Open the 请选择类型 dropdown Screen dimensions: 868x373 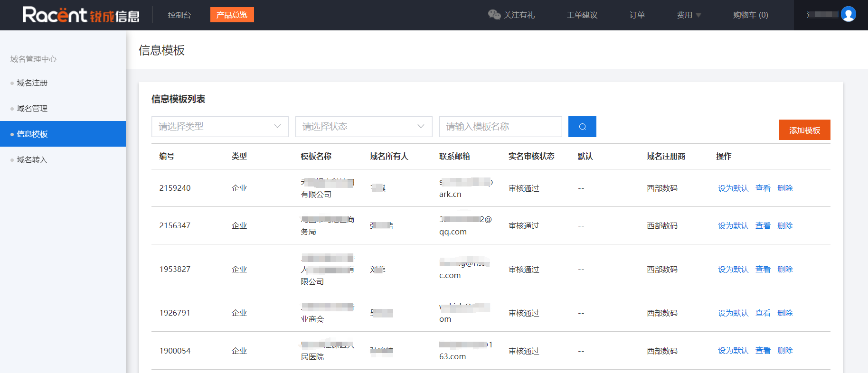pyautogui.click(x=220, y=127)
